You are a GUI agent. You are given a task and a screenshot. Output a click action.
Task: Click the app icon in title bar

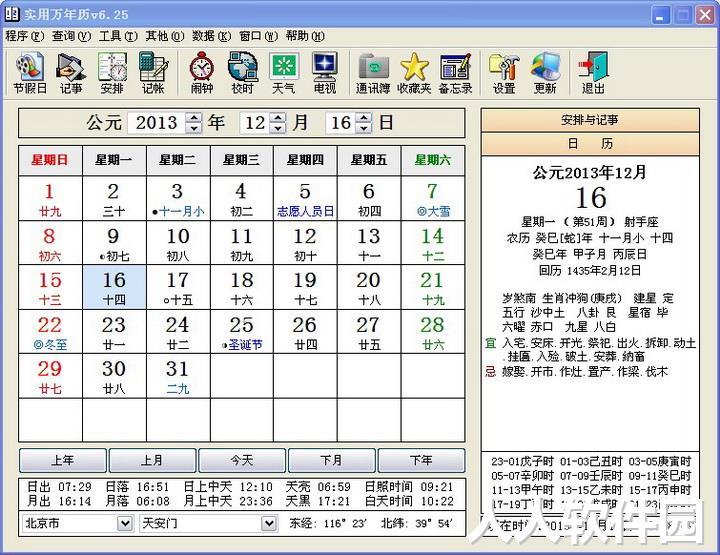pos(12,14)
